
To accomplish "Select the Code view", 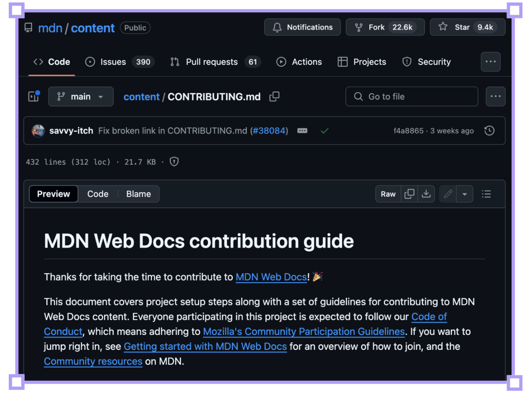I will [x=98, y=194].
